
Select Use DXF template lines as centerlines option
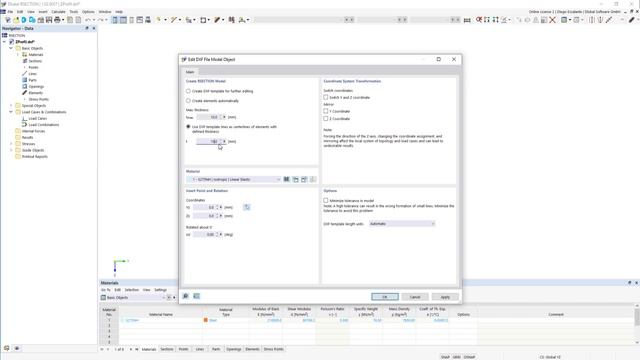click(188, 127)
